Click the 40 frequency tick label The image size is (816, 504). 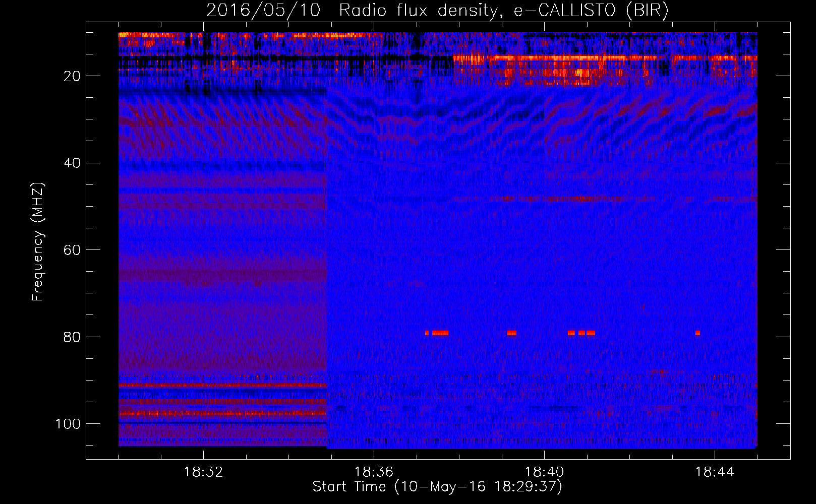click(72, 163)
